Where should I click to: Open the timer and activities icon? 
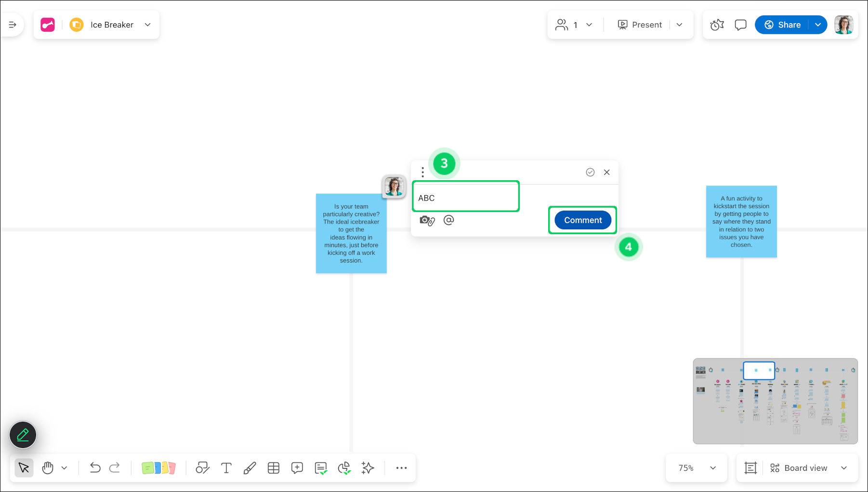tap(717, 25)
